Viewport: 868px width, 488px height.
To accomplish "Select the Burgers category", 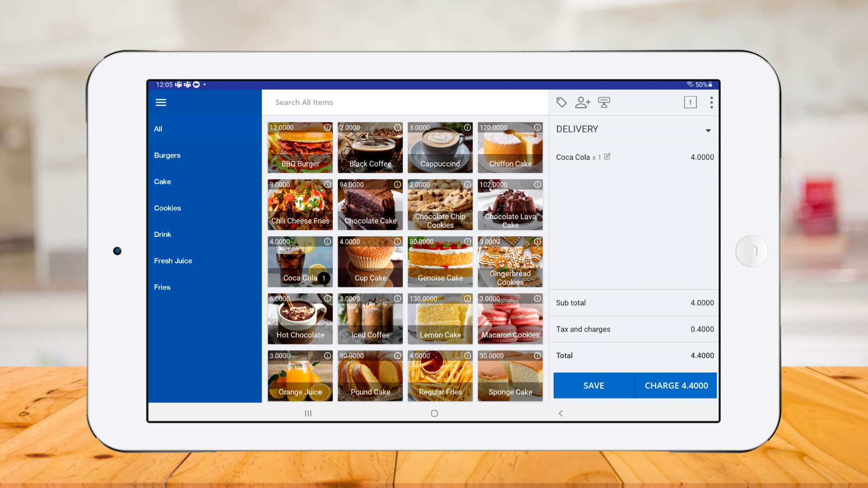I will point(167,155).
